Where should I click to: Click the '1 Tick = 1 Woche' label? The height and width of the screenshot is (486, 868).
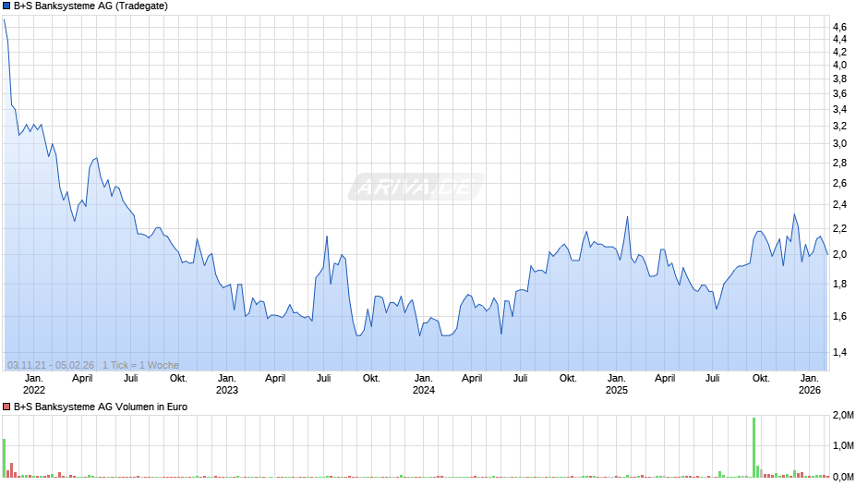point(140,365)
